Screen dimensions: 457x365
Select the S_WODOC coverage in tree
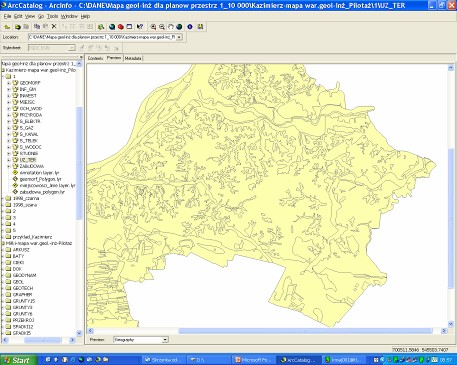pos(30,147)
